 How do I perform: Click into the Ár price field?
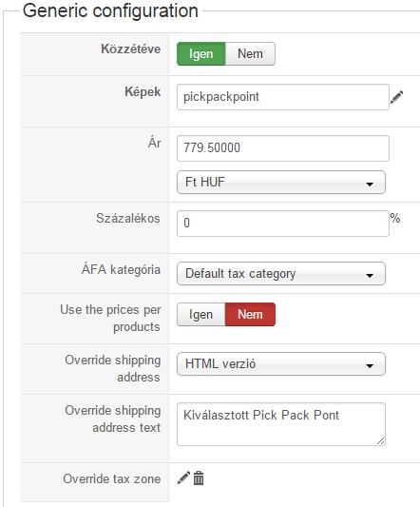[283, 148]
